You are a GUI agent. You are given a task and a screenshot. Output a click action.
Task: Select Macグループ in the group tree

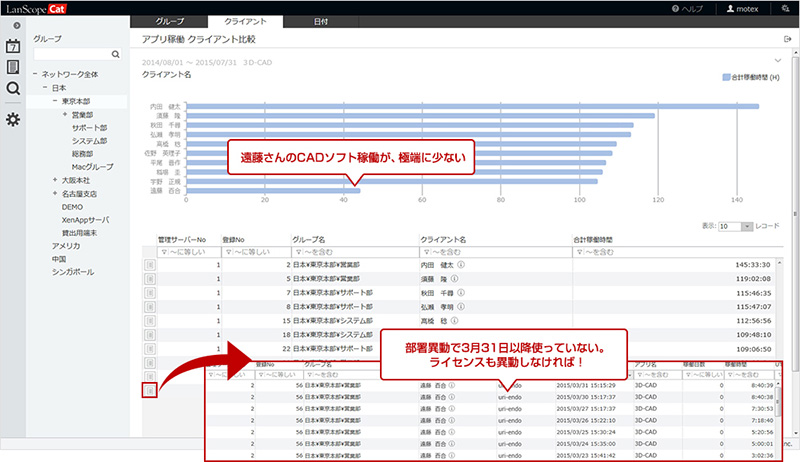click(92, 167)
